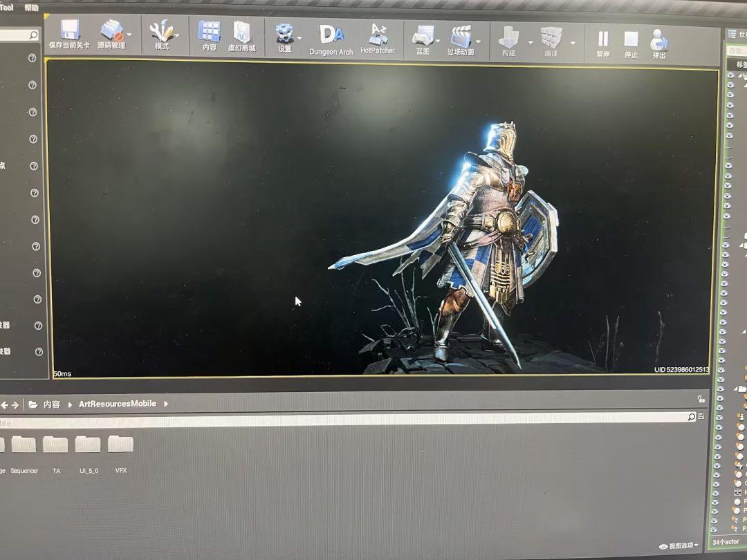The width and height of the screenshot is (747, 560).
Task: Launch the Dungeon Arch plugin icon
Action: 331,40
